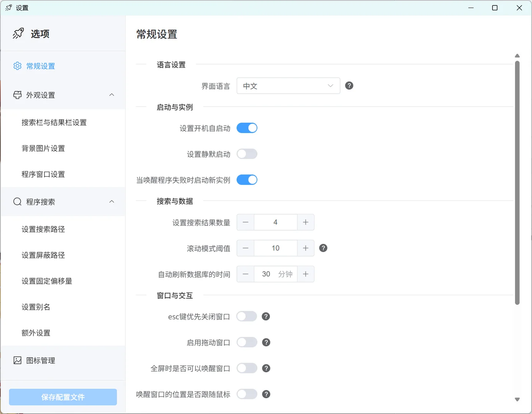
Task: Click the appearance icon next to 外观设置
Action: point(17,95)
